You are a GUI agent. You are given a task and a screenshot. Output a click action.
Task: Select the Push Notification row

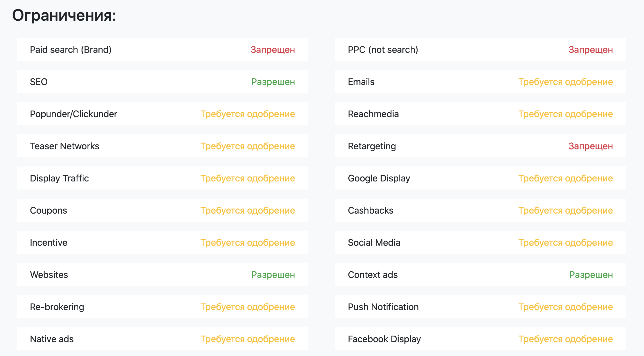click(480, 307)
